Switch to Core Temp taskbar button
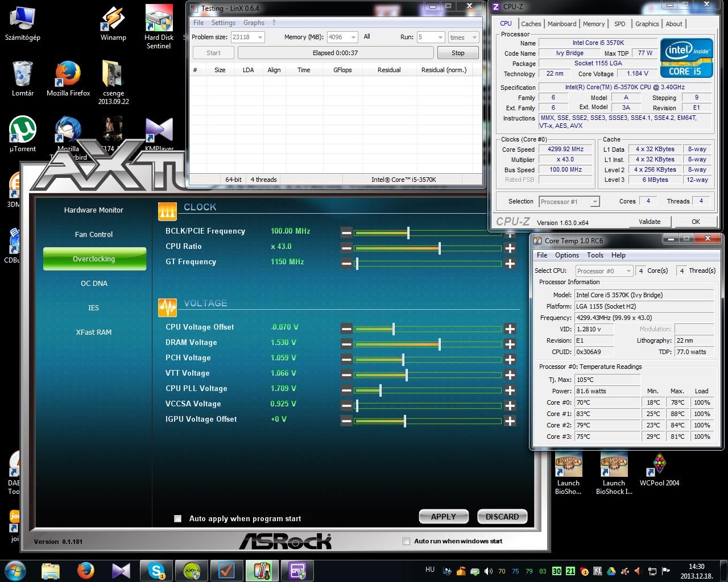 pyautogui.click(x=262, y=571)
